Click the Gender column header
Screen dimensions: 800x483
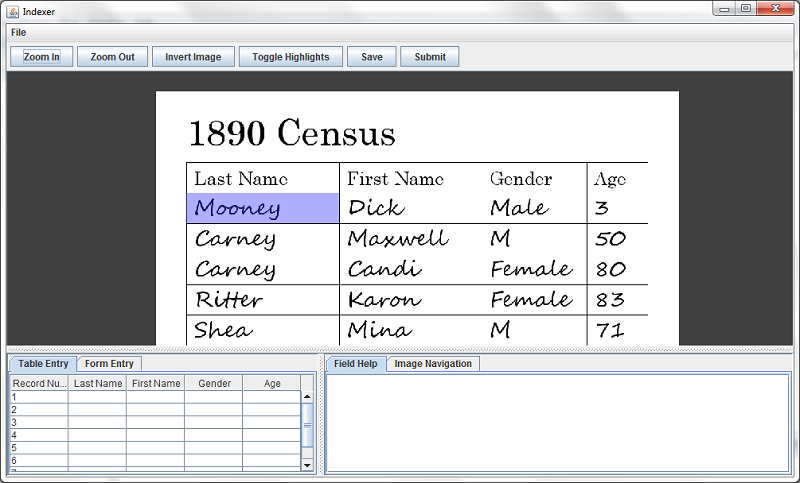click(214, 383)
